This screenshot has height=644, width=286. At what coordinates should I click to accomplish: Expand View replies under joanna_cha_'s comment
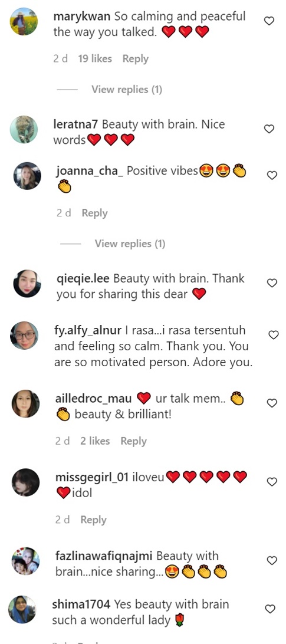point(130,244)
